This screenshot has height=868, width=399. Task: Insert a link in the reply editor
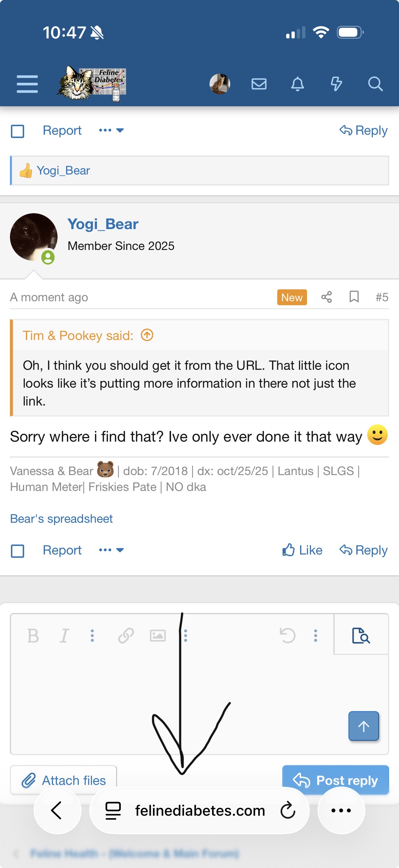[x=126, y=636]
